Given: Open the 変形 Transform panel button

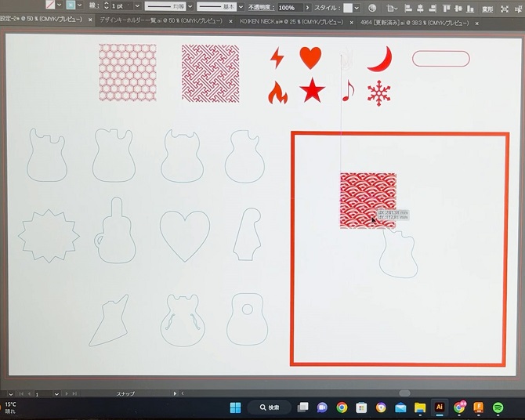Looking at the screenshot, I should click(x=487, y=9).
